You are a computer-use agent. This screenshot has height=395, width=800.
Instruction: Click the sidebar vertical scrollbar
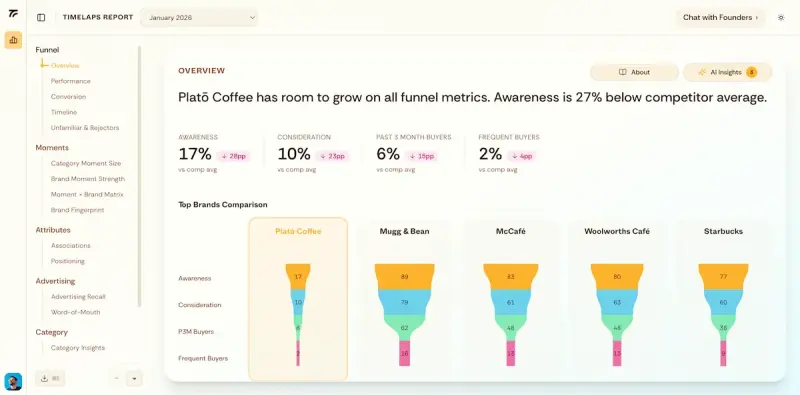pyautogui.click(x=139, y=176)
